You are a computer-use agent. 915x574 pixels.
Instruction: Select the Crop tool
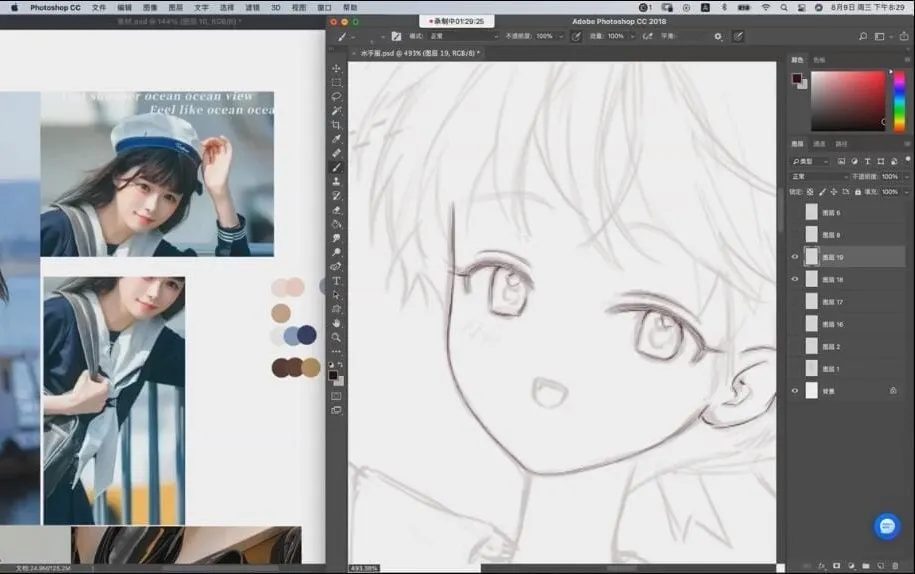tap(336, 125)
